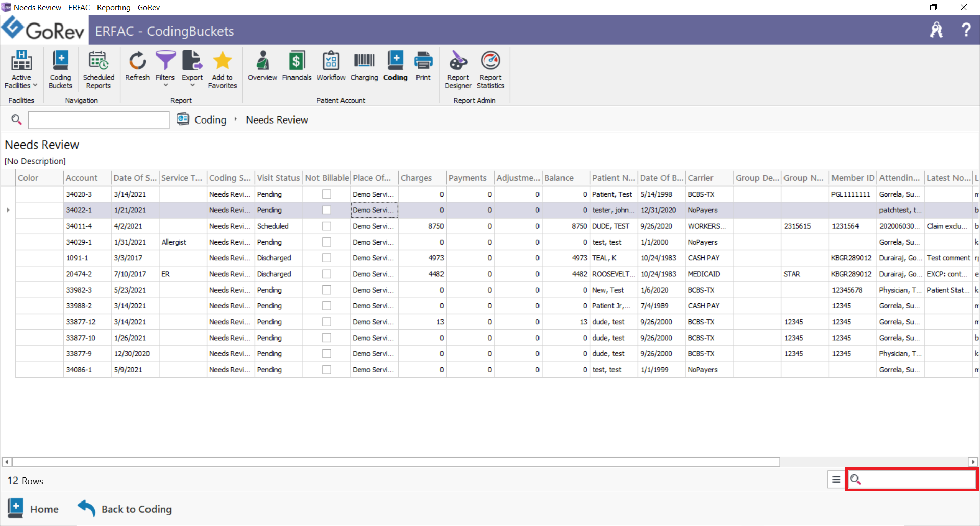This screenshot has height=526, width=980.
Task: Select the ROOSEVELT patient name cell
Action: 614,274
